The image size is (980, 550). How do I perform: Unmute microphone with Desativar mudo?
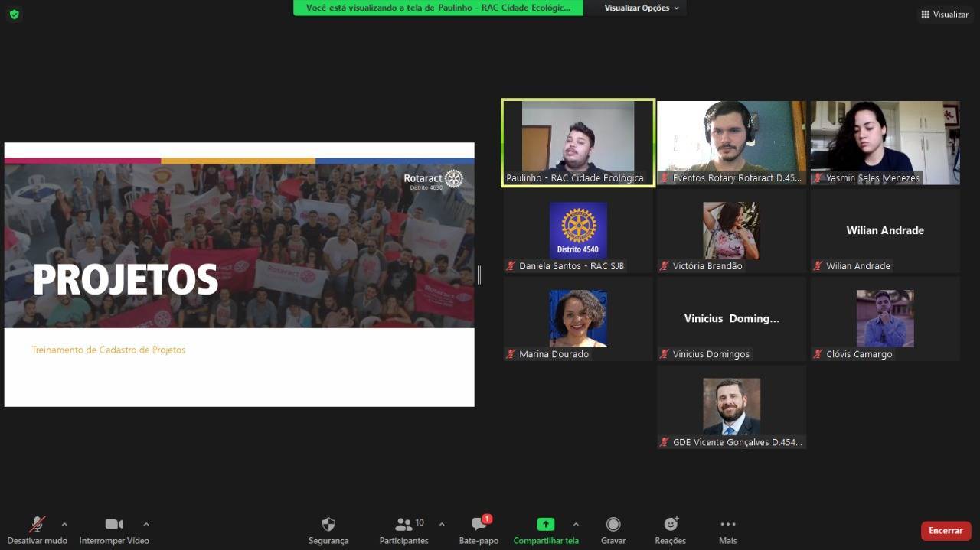click(x=37, y=530)
